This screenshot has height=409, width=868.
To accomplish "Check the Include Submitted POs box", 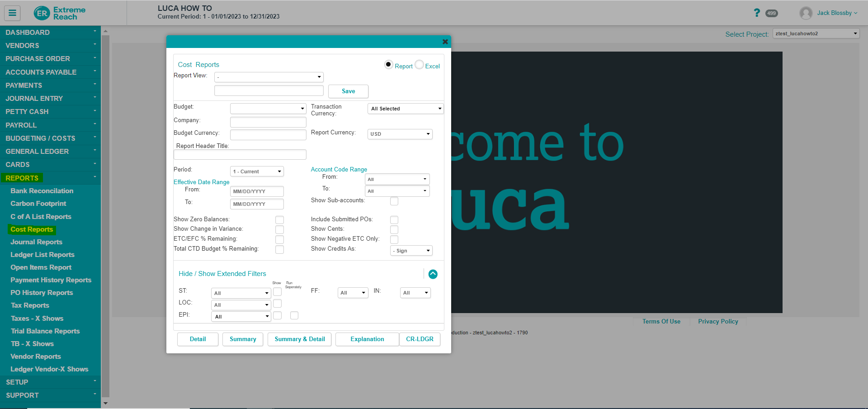I will pyautogui.click(x=394, y=220).
